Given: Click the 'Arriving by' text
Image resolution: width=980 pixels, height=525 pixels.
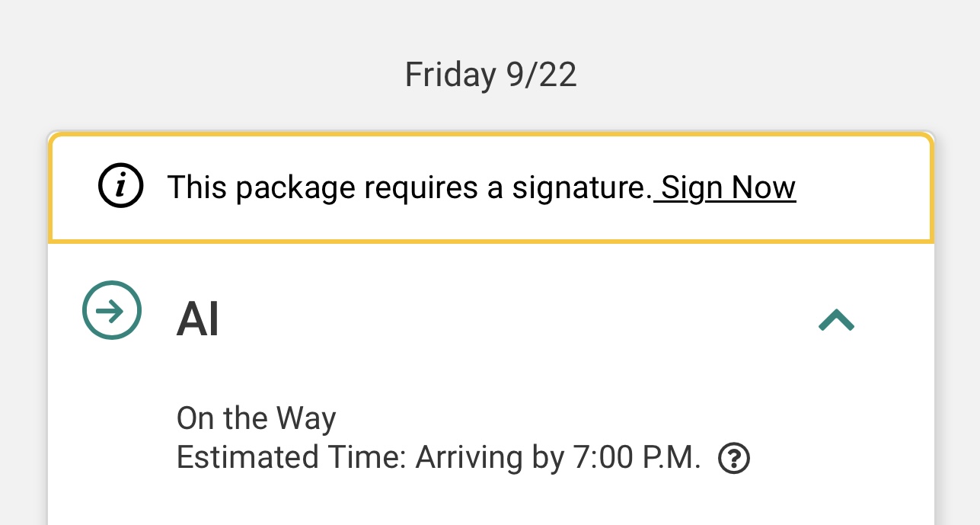Looking at the screenshot, I should point(489,458).
